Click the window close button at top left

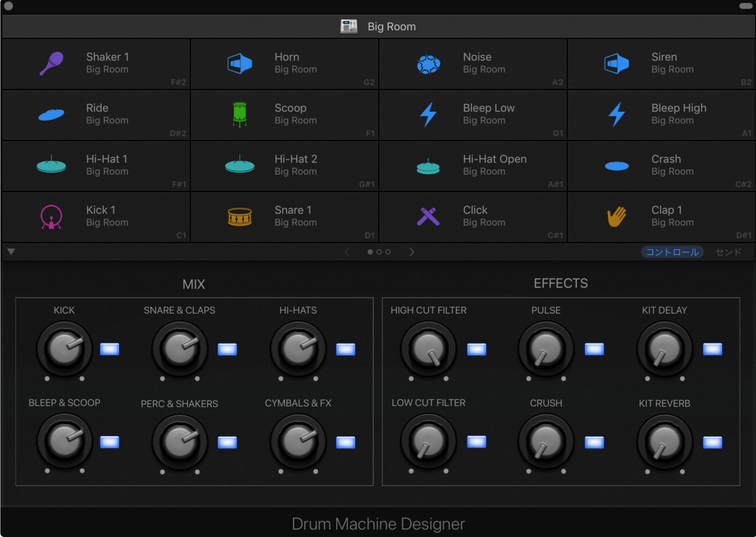point(8,6)
